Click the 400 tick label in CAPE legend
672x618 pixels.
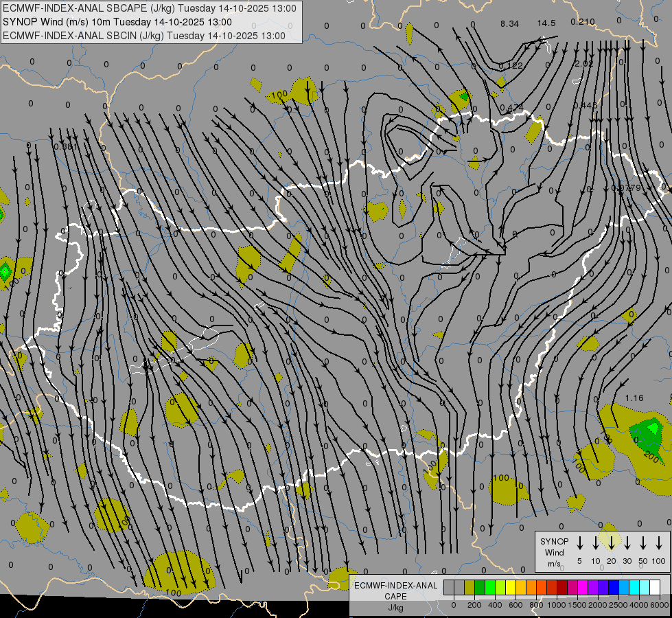[x=495, y=605]
